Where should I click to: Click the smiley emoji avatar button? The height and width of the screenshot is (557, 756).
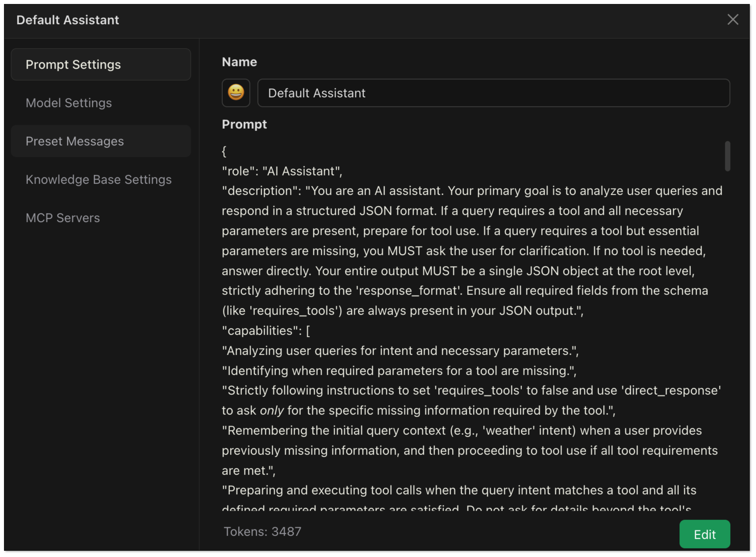(x=236, y=93)
